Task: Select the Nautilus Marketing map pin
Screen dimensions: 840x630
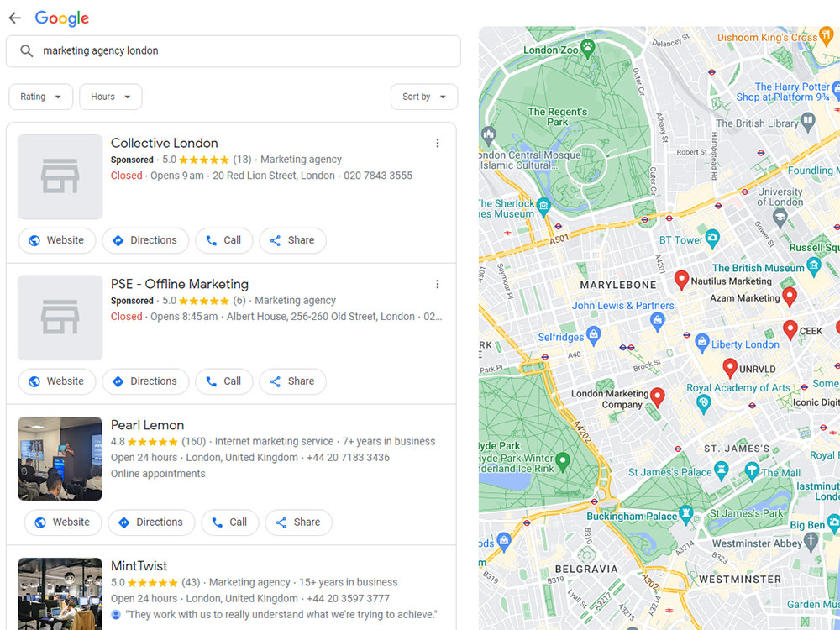Action: [x=681, y=280]
